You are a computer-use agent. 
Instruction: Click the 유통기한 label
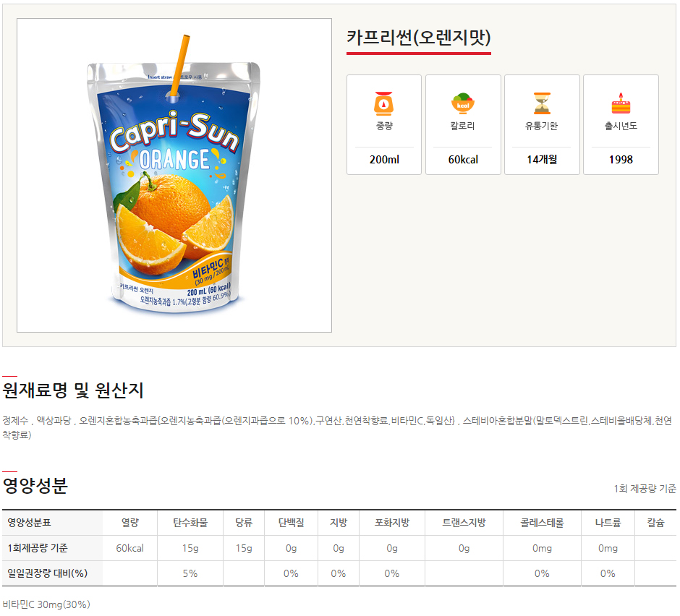(542, 126)
